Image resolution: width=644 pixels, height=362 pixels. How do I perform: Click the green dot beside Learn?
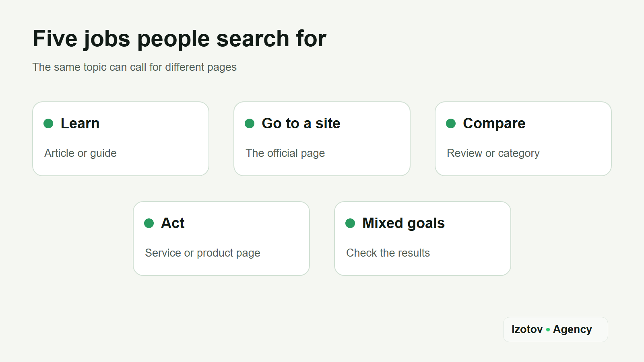[48, 123]
